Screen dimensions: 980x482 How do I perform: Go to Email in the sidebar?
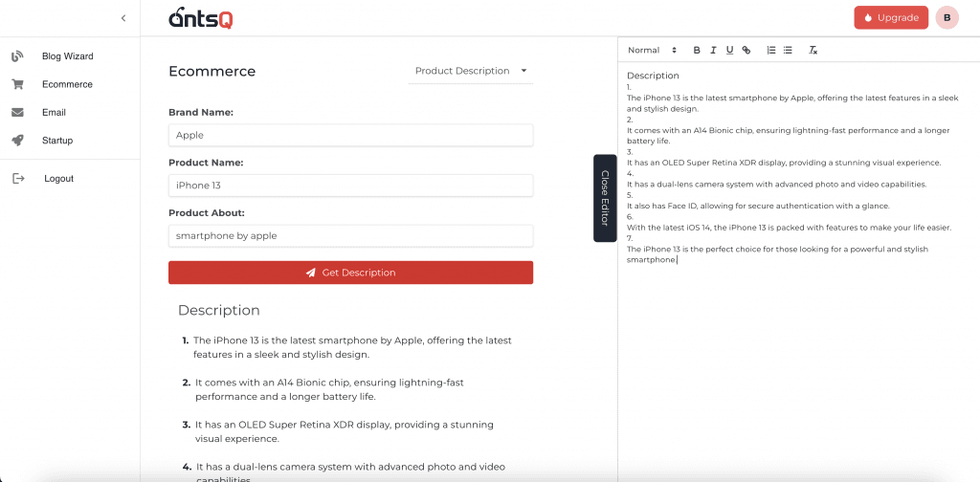tap(54, 113)
